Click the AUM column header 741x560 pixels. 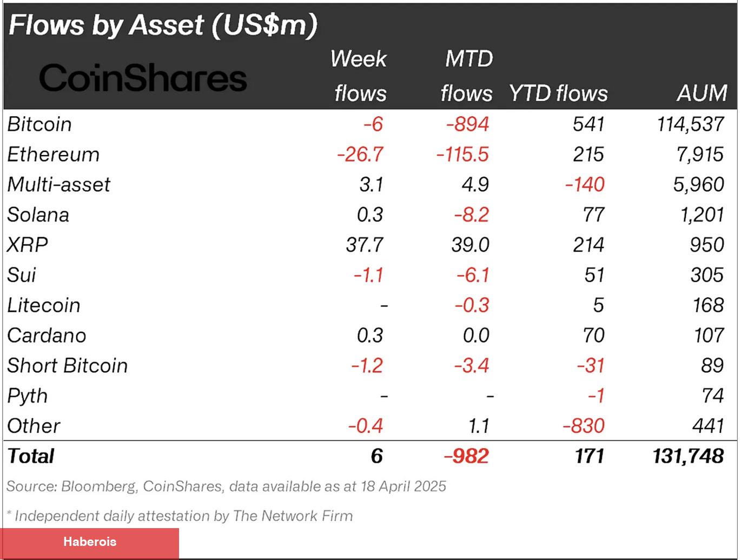[x=702, y=94]
